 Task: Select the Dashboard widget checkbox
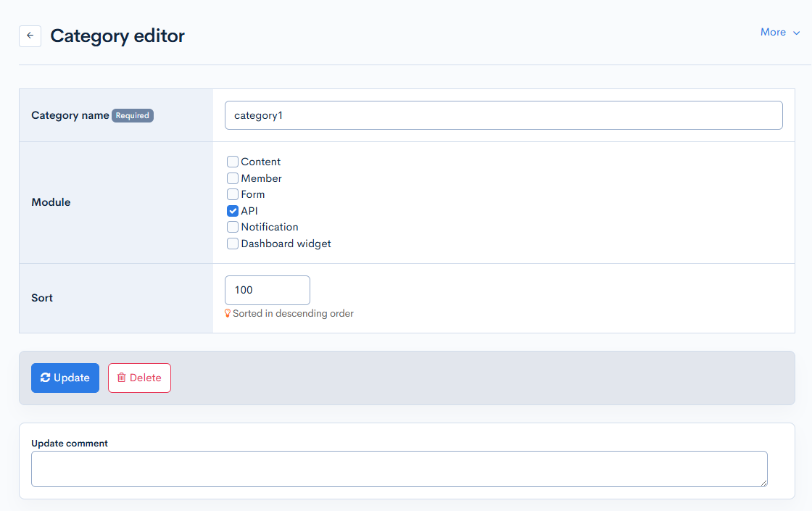pyautogui.click(x=233, y=244)
